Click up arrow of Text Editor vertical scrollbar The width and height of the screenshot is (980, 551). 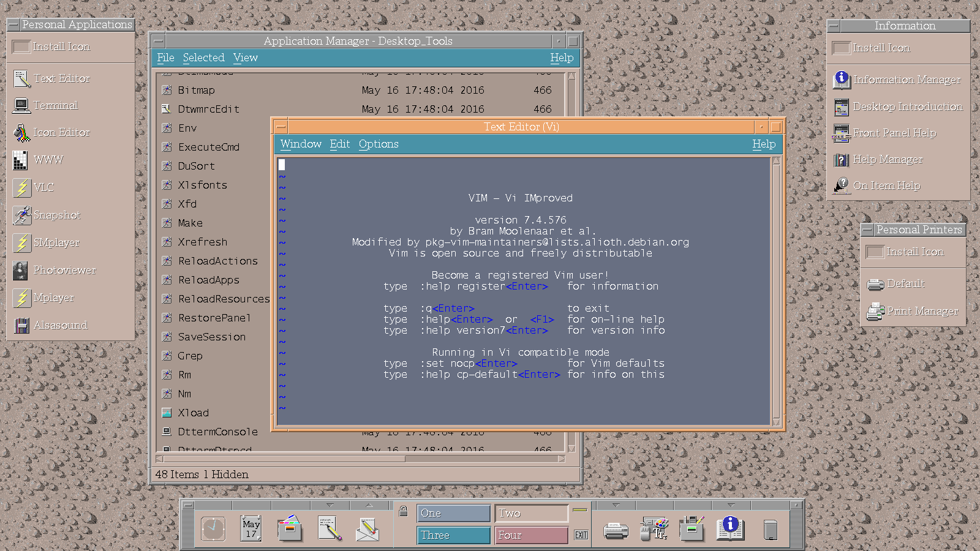[777, 161]
